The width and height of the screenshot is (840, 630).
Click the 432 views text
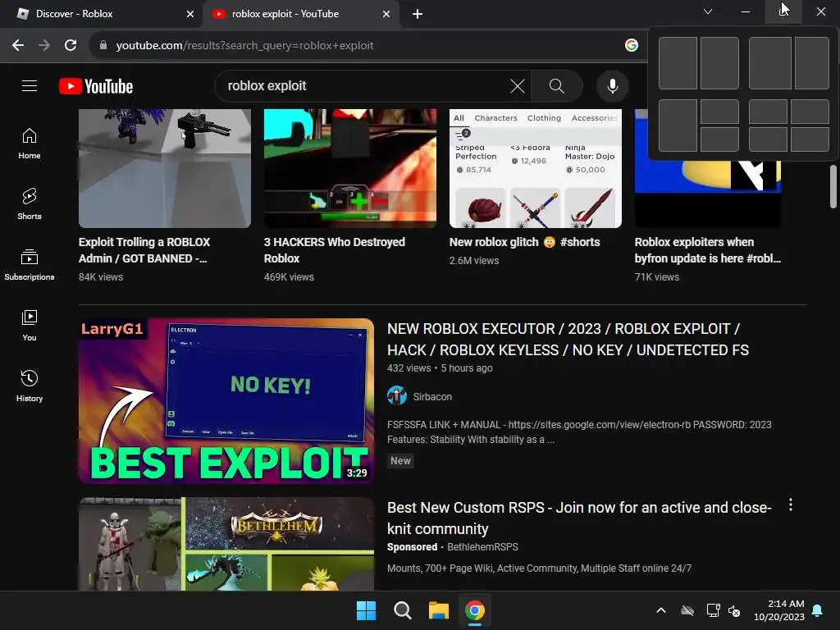(409, 368)
